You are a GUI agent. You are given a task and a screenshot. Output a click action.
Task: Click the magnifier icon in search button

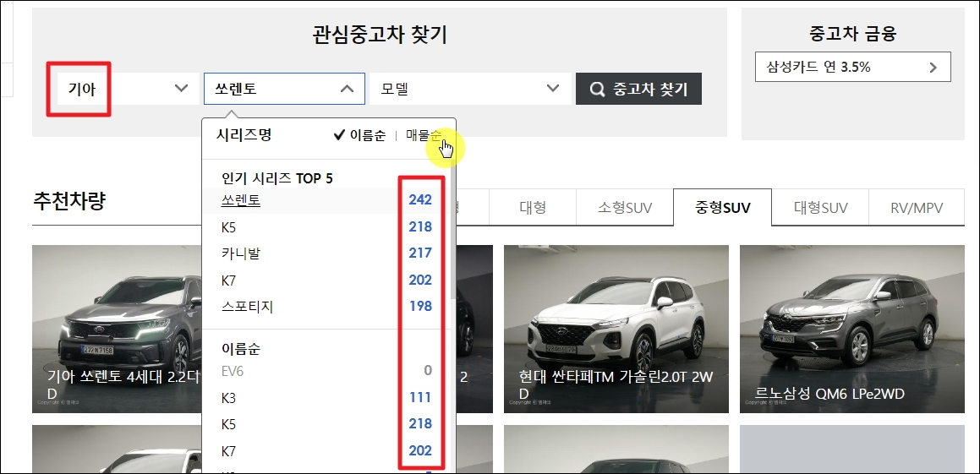[598, 90]
